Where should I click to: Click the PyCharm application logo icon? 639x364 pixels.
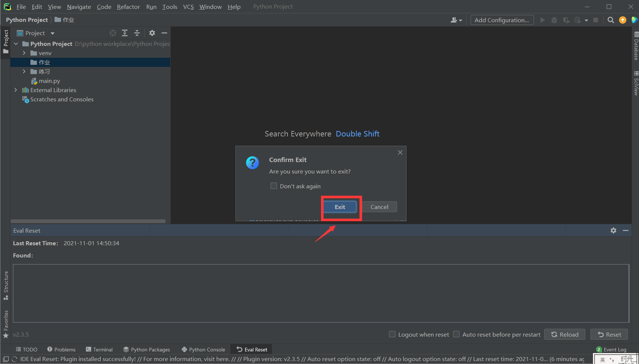pyautogui.click(x=7, y=7)
